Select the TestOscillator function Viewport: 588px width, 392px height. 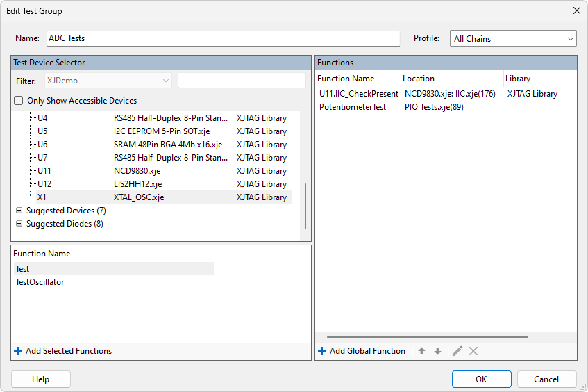click(40, 282)
